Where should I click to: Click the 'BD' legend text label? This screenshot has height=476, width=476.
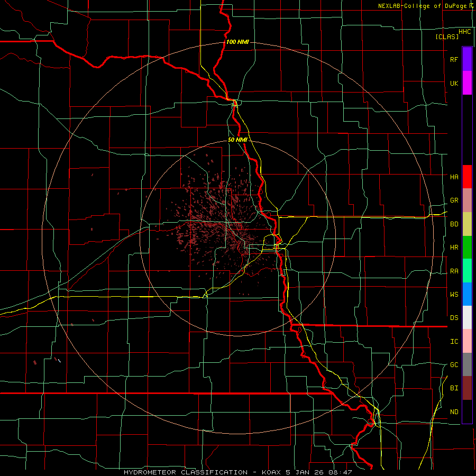pos(454,224)
